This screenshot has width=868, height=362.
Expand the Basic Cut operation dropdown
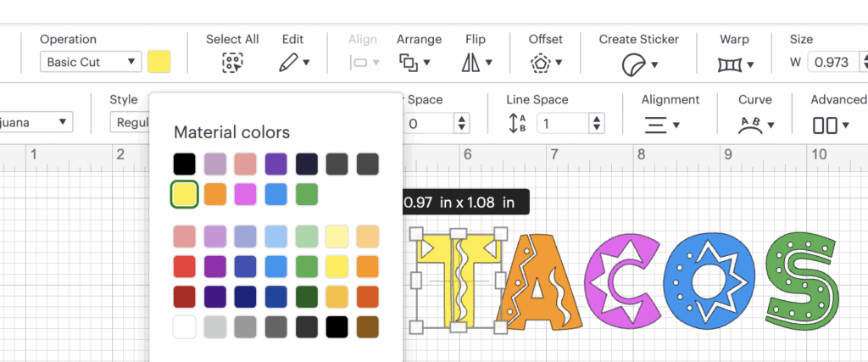pyautogui.click(x=91, y=62)
